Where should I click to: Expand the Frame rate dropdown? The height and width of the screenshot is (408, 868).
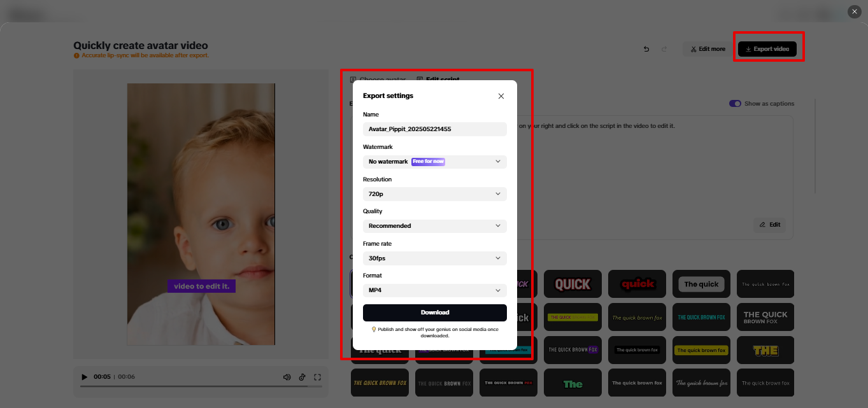(x=435, y=258)
